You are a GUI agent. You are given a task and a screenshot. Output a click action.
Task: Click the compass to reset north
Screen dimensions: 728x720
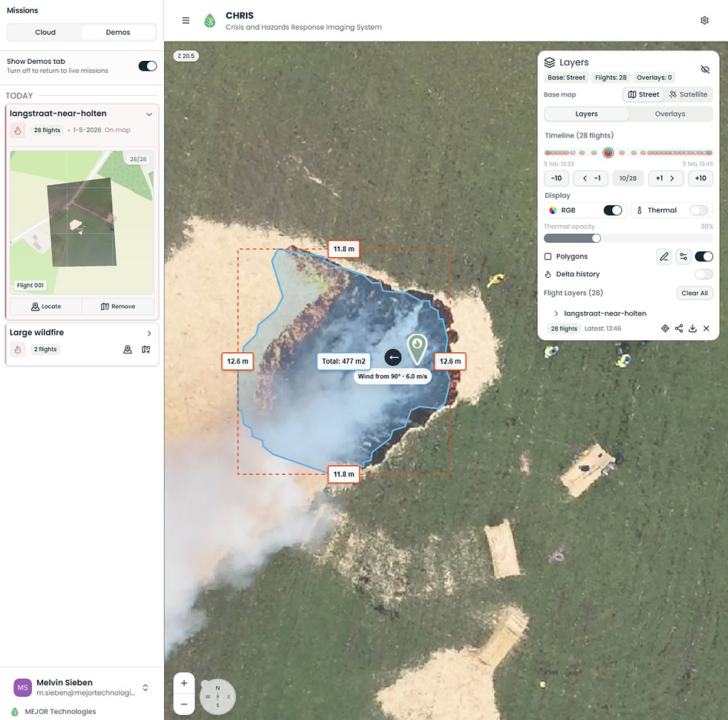218,697
